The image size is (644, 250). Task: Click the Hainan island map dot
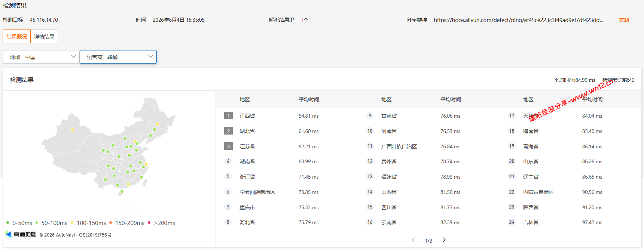(x=122, y=192)
